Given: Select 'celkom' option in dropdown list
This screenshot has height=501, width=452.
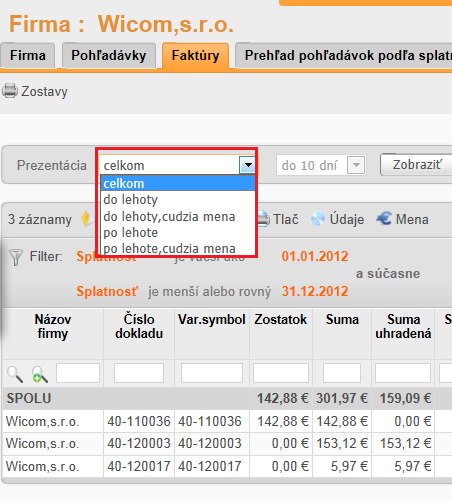Looking at the screenshot, I should click(x=178, y=183).
